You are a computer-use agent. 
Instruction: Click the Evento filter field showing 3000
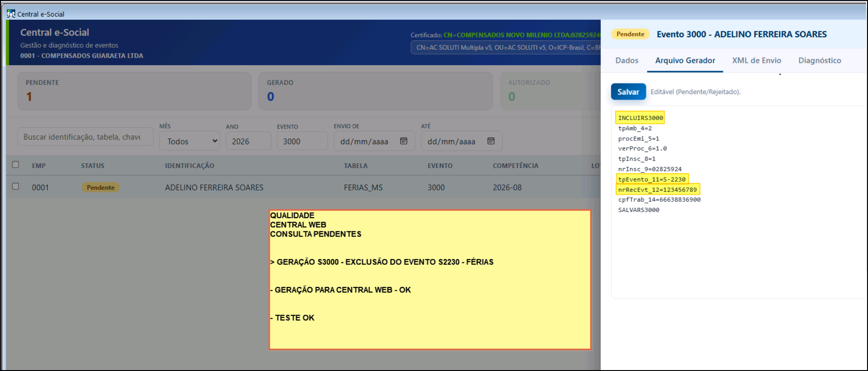302,141
